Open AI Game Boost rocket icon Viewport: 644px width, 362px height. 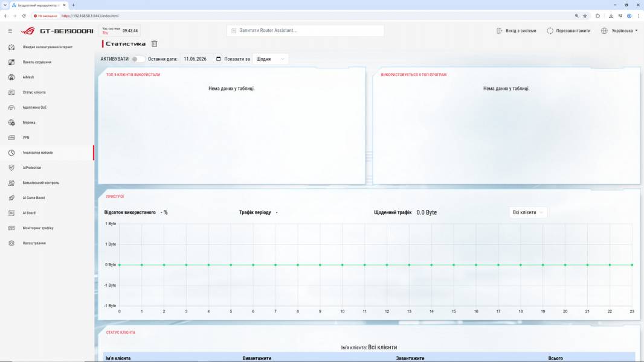(x=11, y=198)
